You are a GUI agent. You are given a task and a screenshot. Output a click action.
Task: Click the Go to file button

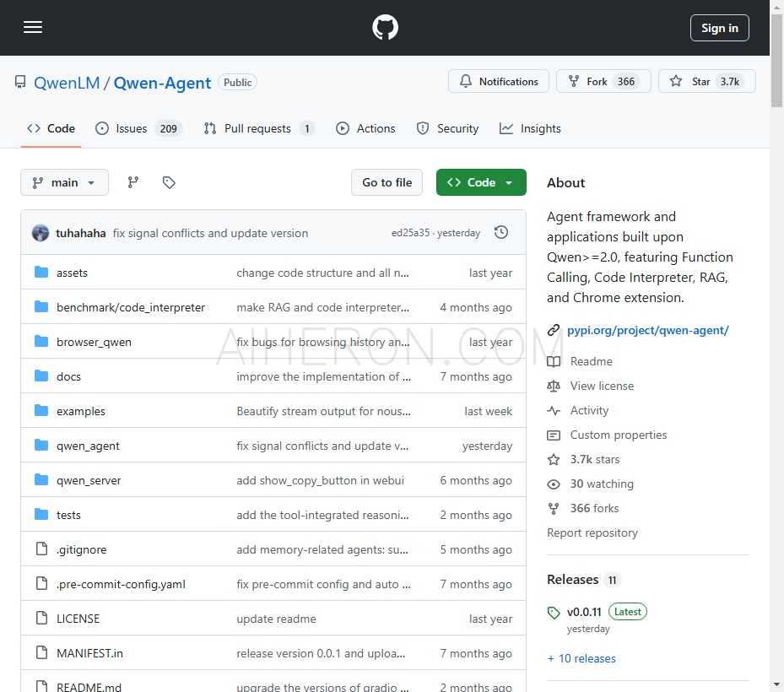pos(387,182)
